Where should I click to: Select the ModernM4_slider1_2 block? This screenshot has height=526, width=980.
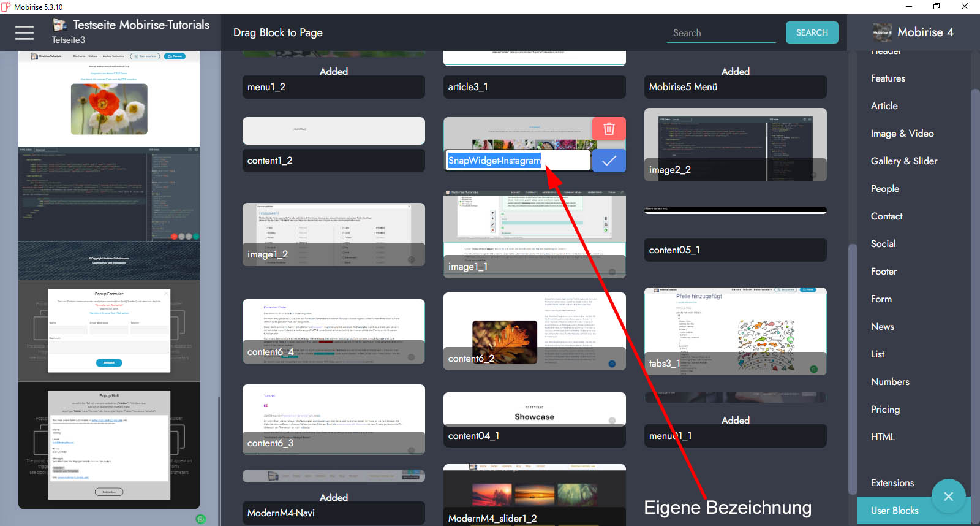coord(535,495)
